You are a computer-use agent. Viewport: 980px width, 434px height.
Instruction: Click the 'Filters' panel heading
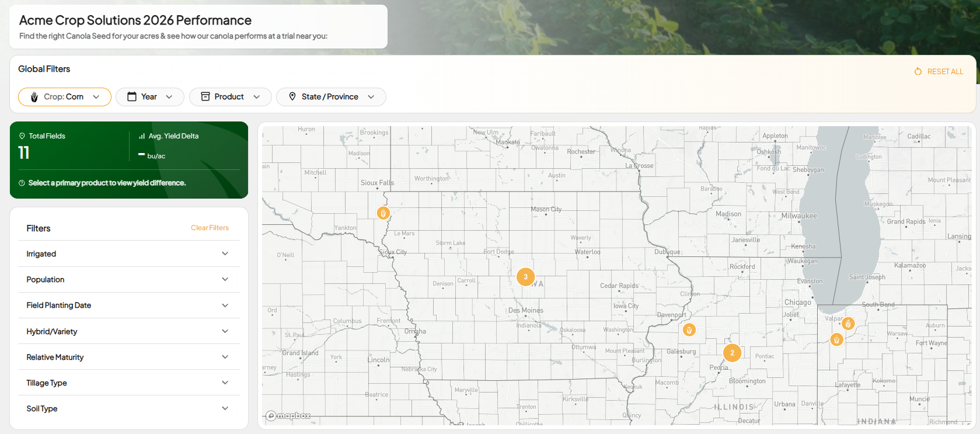(39, 228)
